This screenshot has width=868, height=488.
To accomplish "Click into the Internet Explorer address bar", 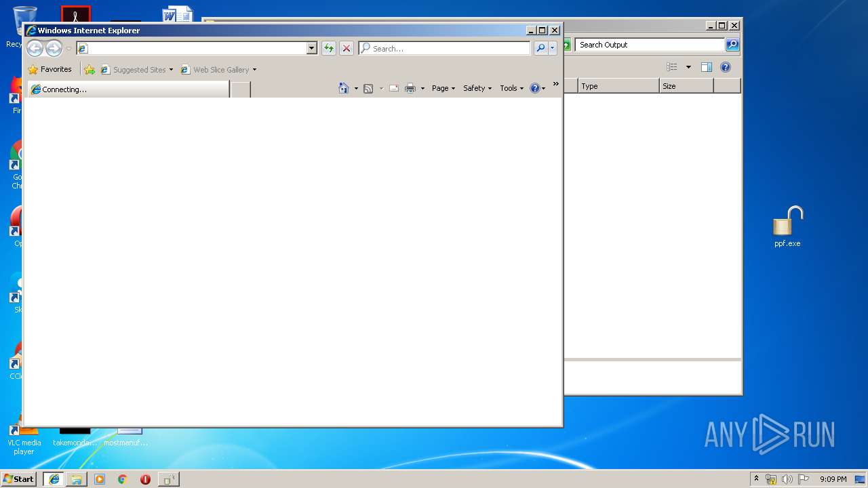I will [191, 48].
